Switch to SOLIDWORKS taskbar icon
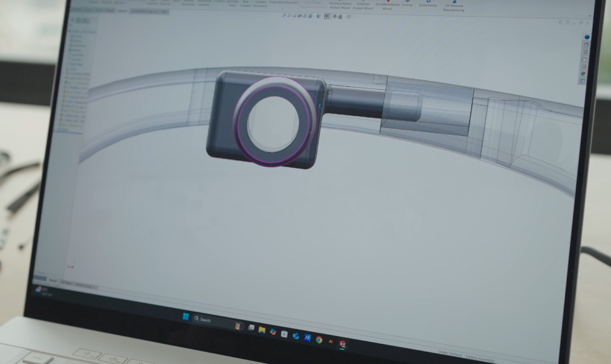The width and height of the screenshot is (611, 364). [x=342, y=344]
